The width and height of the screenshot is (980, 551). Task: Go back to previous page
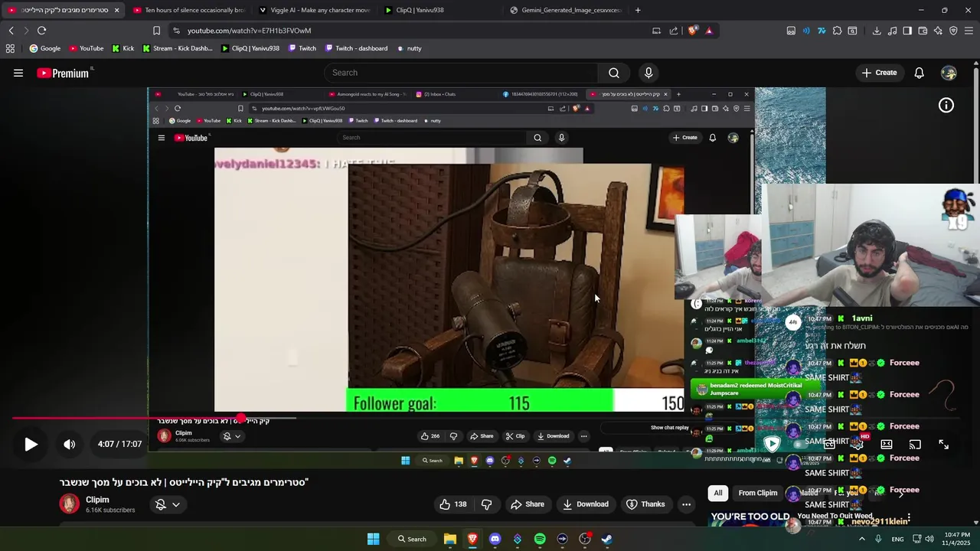point(11,31)
